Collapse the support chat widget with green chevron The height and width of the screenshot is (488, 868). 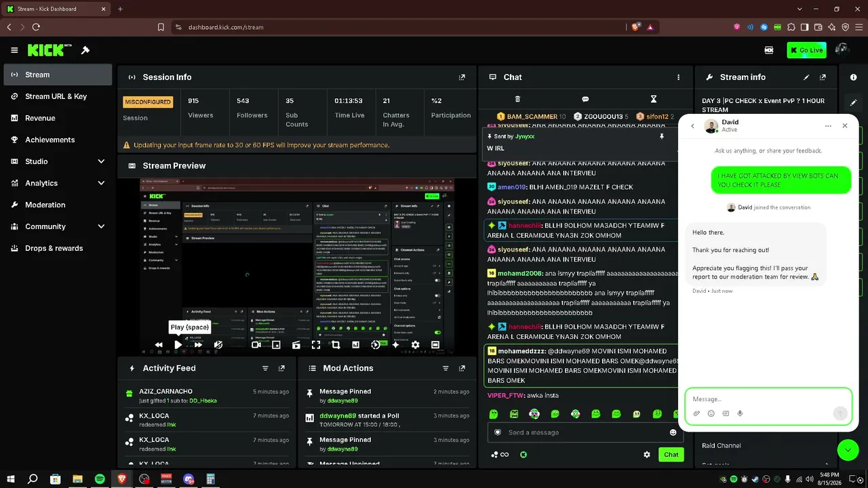pos(848,450)
